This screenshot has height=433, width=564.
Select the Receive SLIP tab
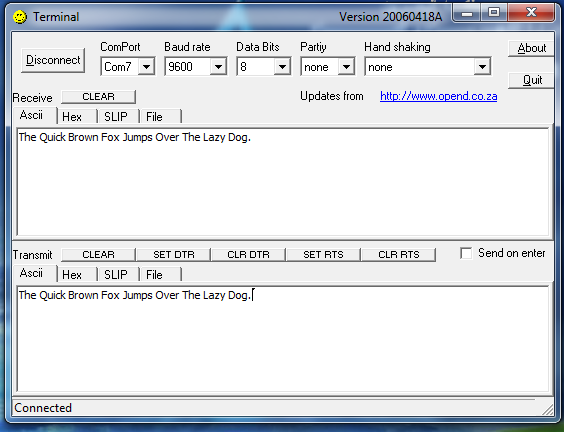coord(118,117)
